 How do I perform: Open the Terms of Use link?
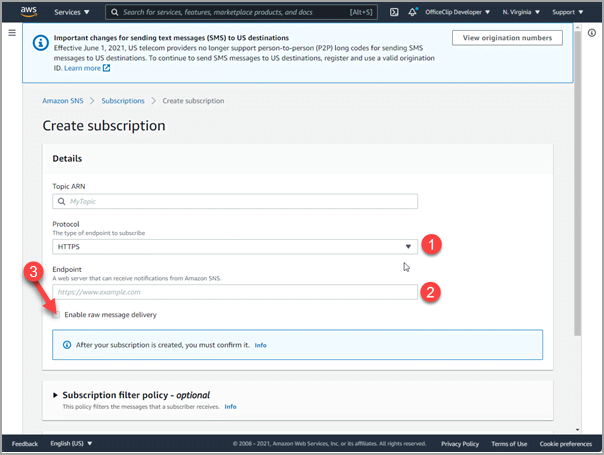(509, 444)
